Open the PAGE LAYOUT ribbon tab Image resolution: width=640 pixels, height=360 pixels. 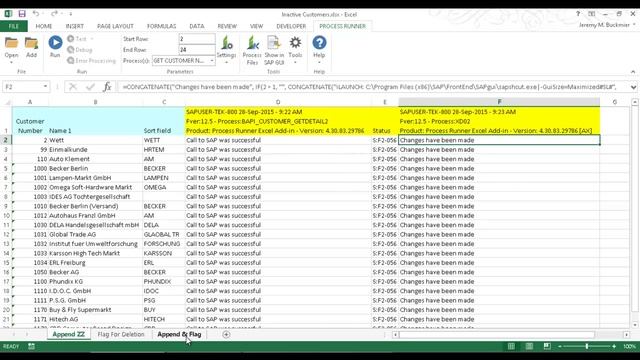click(115, 26)
